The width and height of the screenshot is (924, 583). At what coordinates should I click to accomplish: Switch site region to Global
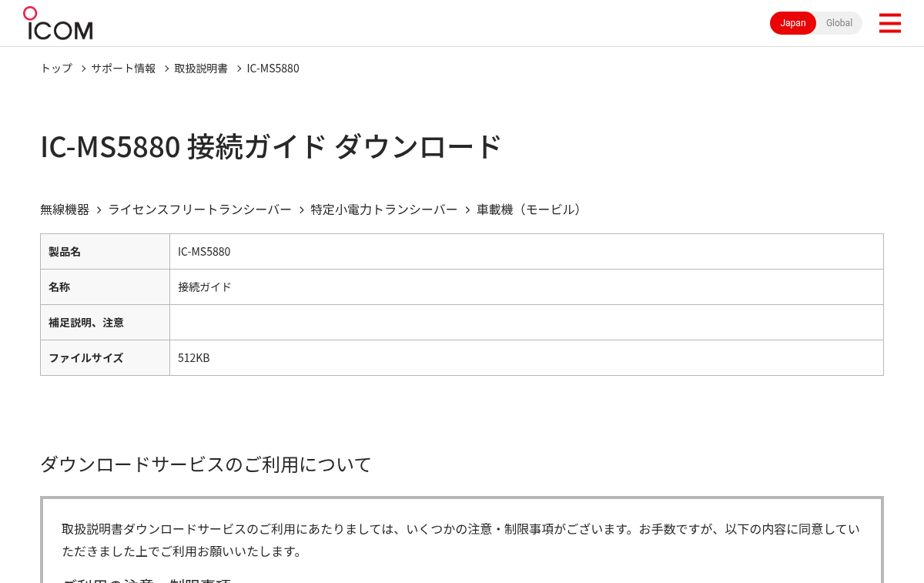pos(839,23)
